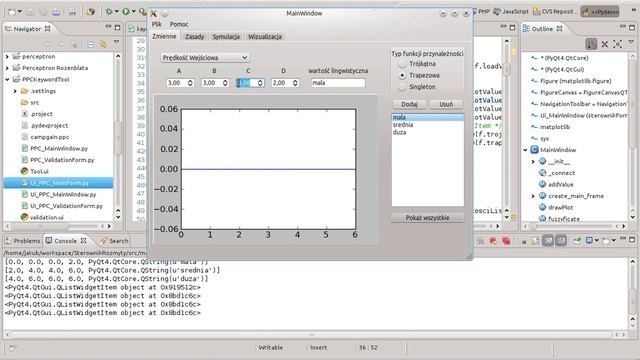Screen dimensions: 640x360
Task: Open the CVS Repository perspective
Action: point(554,11)
